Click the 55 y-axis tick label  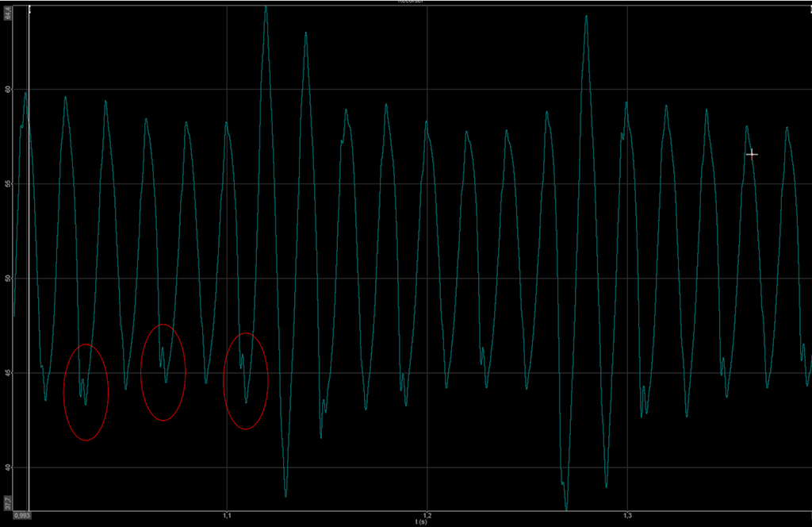(x=8, y=184)
